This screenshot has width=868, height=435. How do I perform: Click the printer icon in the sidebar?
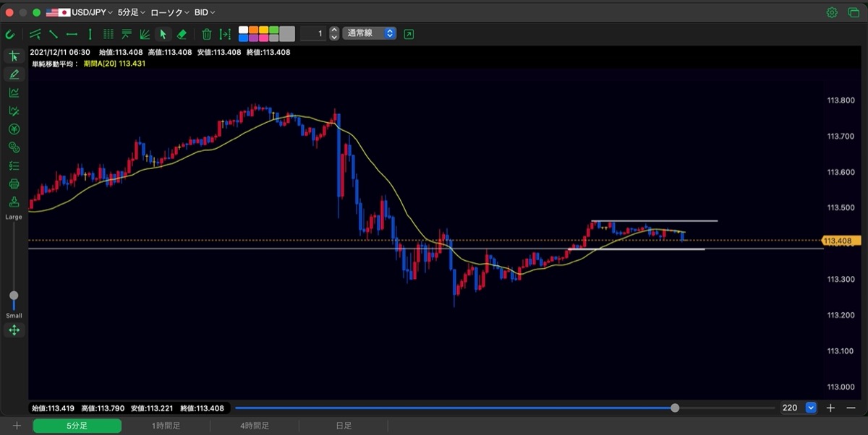pyautogui.click(x=14, y=184)
